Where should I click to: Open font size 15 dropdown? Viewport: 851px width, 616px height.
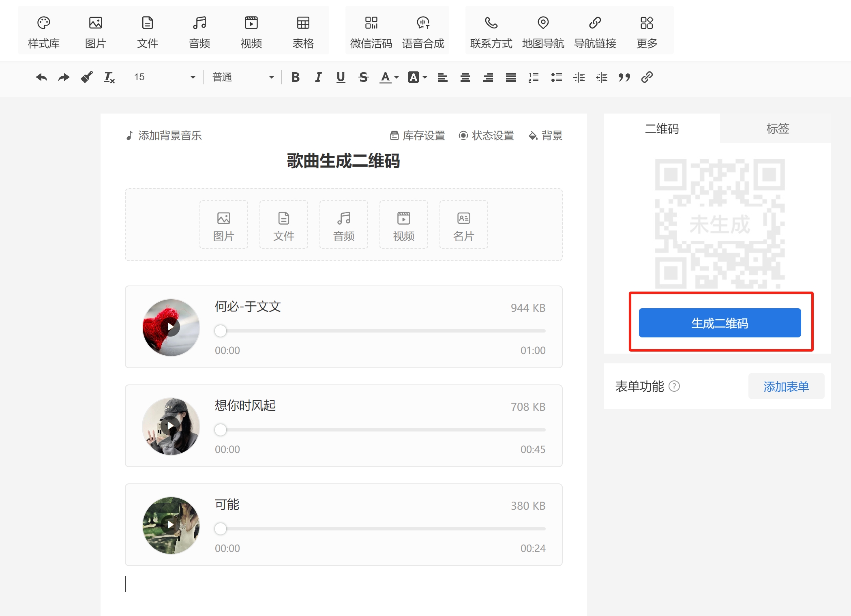pos(164,77)
